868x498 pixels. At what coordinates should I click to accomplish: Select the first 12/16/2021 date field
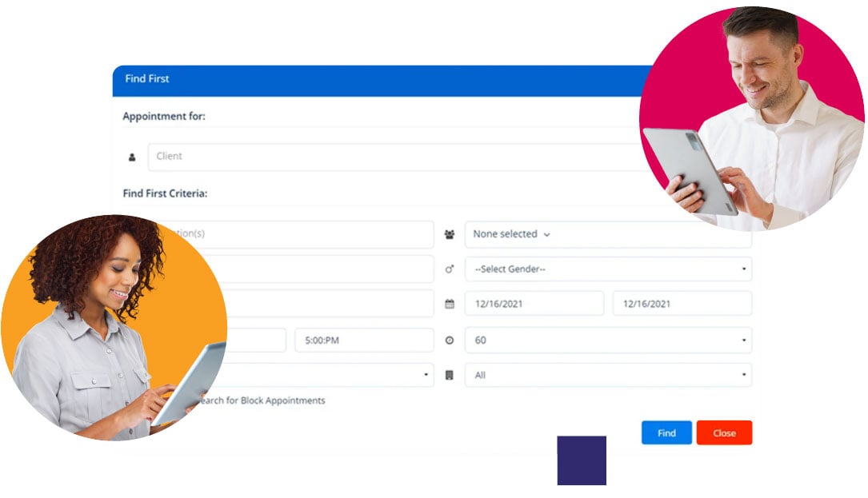[534, 304]
